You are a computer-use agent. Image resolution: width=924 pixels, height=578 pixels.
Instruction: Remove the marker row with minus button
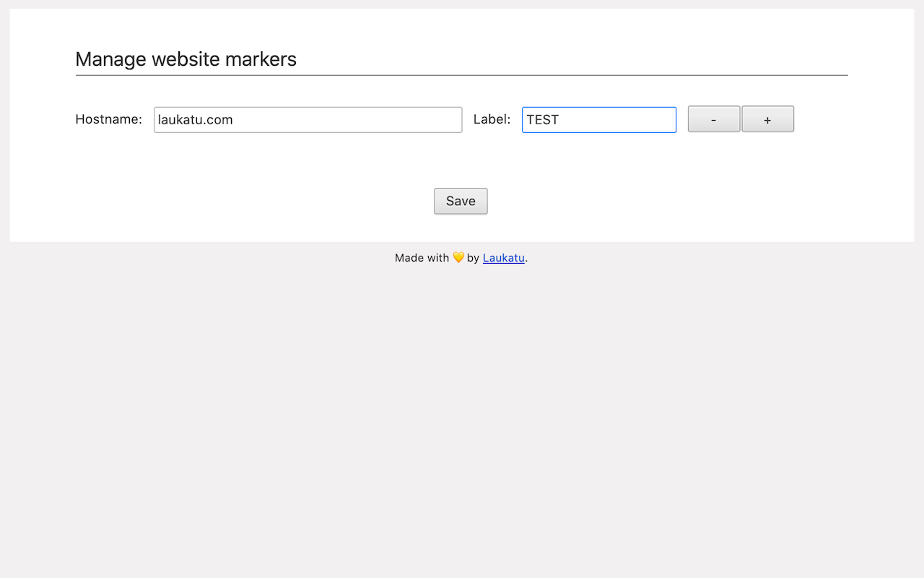point(714,119)
